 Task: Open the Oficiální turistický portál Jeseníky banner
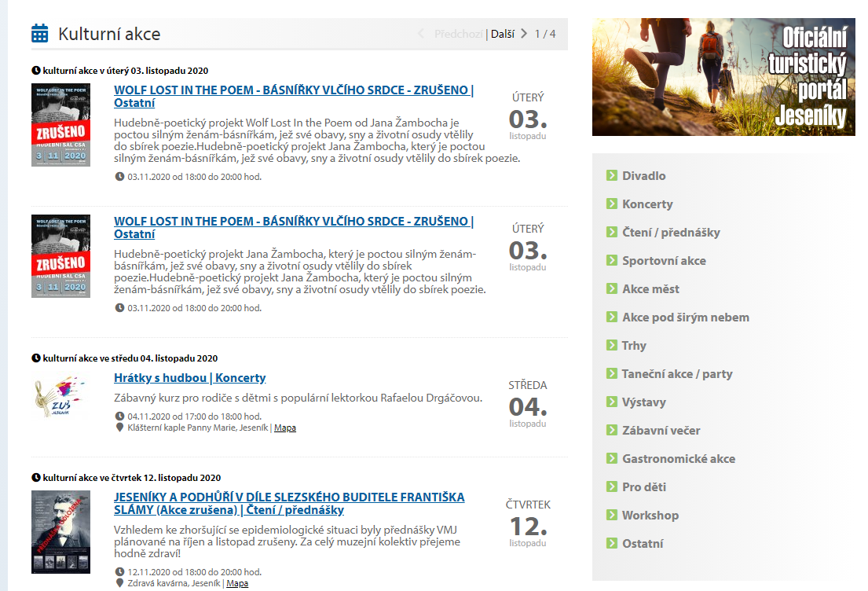pos(723,77)
